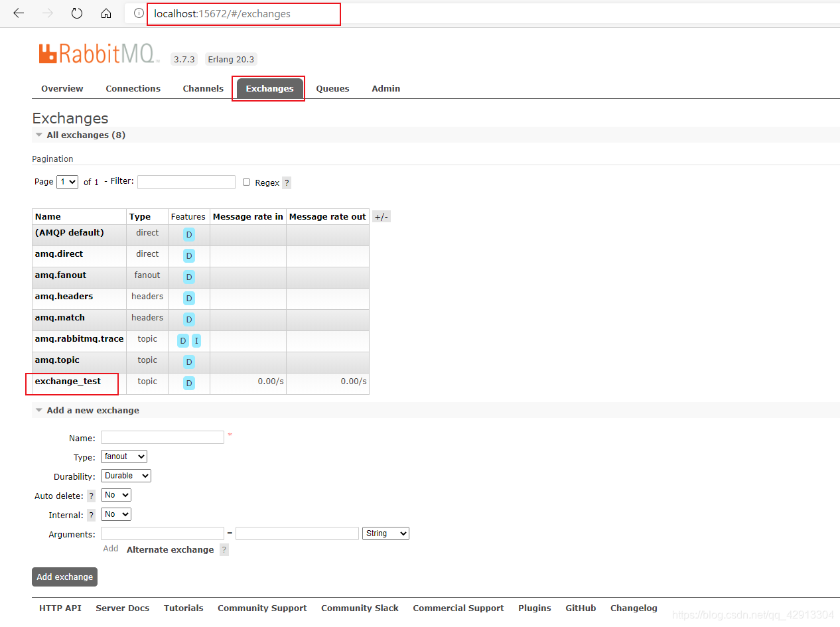Open the (AMQP default) exchange
This screenshot has height=627, width=840.
[70, 233]
